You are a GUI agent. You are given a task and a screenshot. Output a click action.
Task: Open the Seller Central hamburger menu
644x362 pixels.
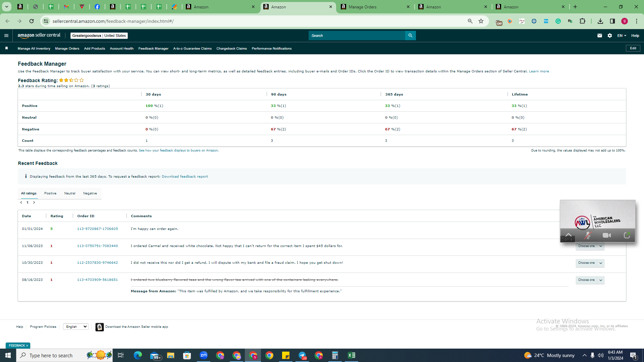(x=6, y=36)
